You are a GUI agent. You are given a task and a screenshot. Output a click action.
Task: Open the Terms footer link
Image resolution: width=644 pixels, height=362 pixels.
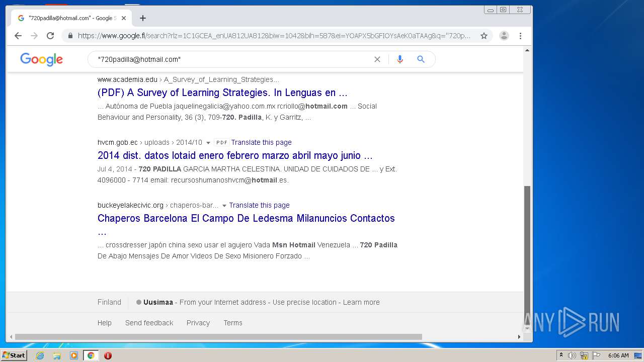[233, 323]
